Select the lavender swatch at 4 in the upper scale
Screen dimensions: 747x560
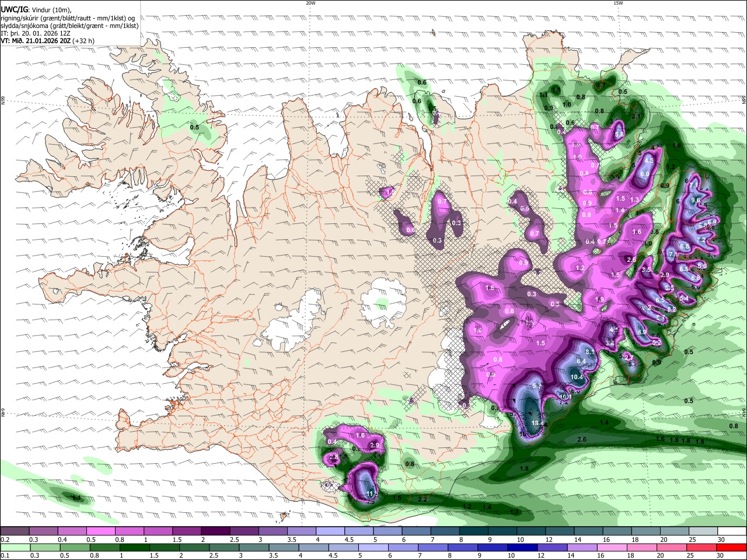[x=330, y=531]
